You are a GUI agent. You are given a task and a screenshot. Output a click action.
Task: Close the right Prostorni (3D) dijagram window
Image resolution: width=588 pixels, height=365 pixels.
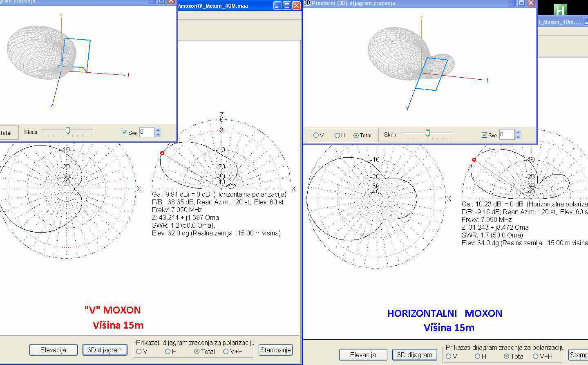[x=531, y=3]
